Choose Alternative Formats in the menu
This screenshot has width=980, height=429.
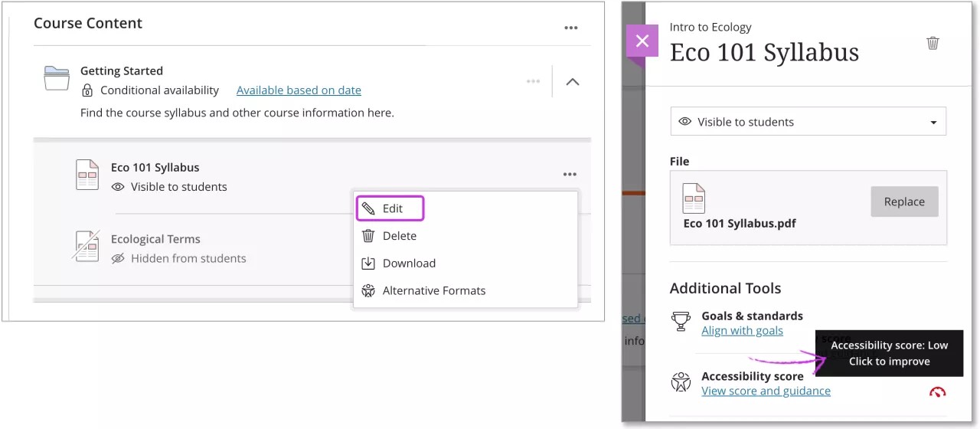(433, 291)
